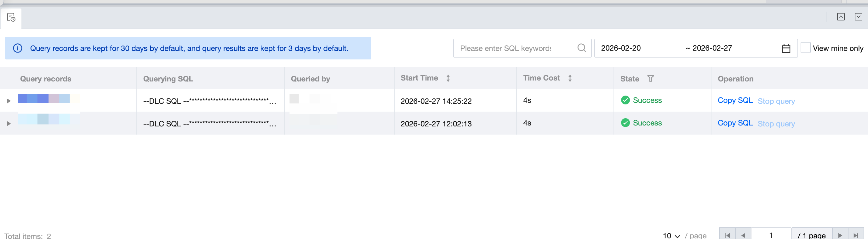Sort by Time Cost column arrows

click(x=570, y=78)
